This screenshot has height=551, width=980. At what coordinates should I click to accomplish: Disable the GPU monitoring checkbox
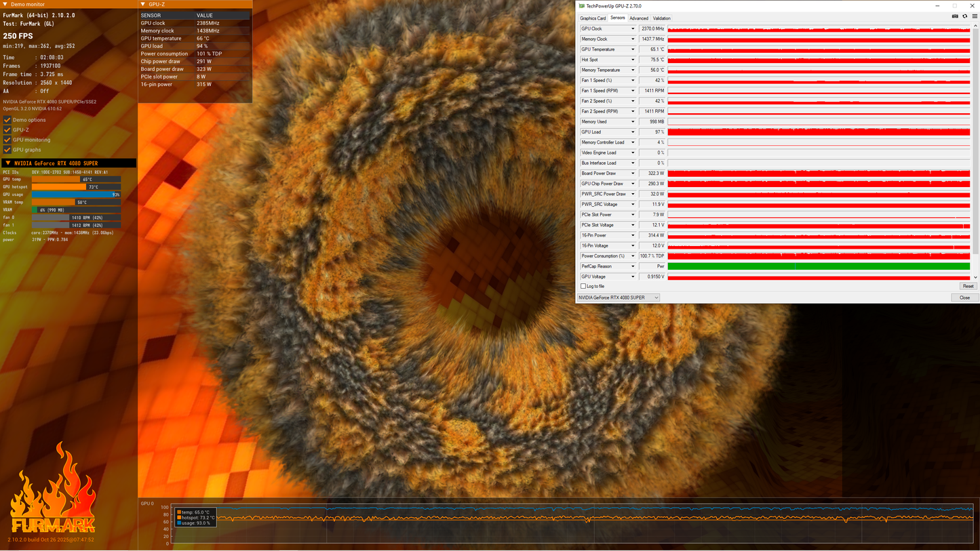click(x=7, y=140)
